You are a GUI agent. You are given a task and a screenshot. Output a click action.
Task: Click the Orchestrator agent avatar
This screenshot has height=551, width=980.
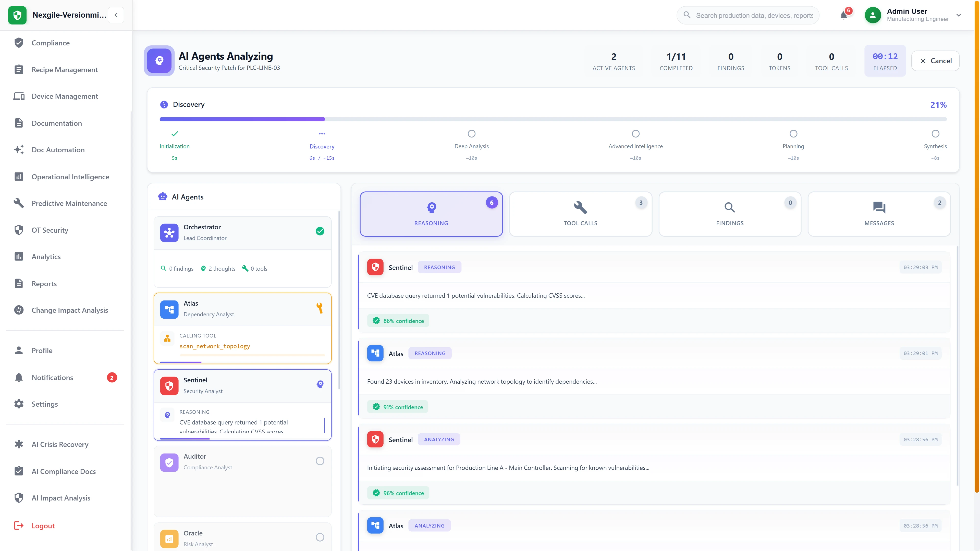pos(169,232)
